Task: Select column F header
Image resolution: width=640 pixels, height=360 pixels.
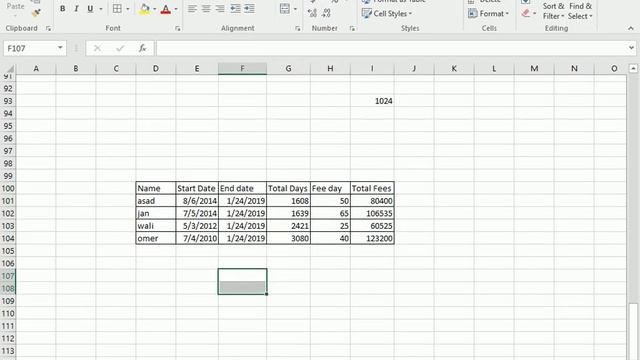Action: tap(242, 69)
